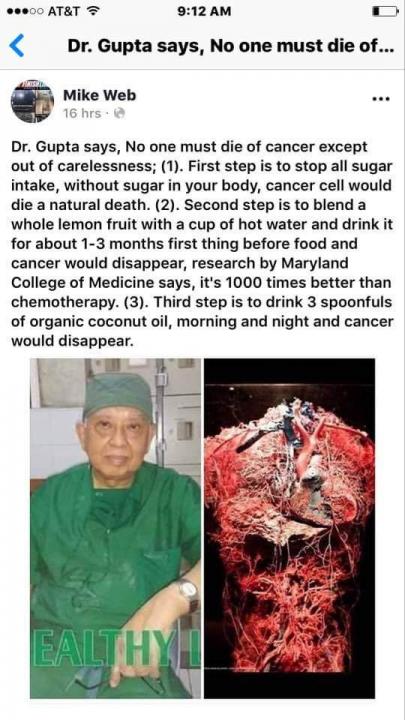Tap the signal strength dots
The image size is (405, 720).
coord(25,11)
